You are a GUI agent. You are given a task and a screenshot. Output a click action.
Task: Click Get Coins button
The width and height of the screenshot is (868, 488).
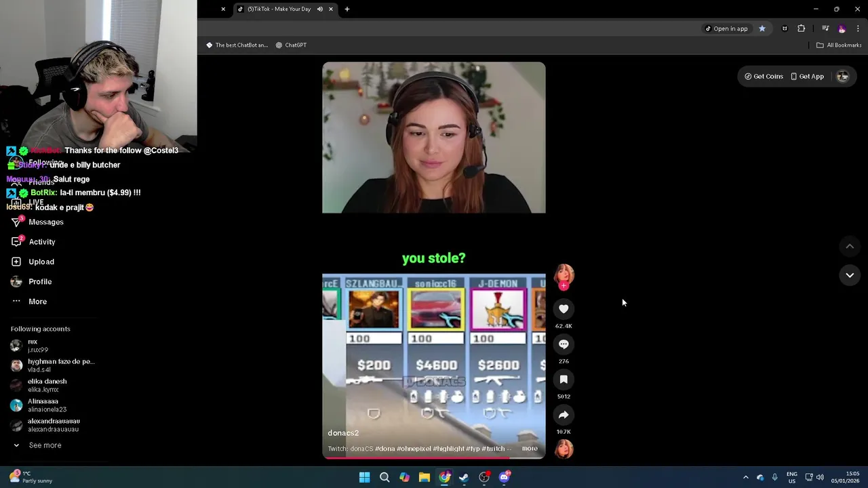pos(764,77)
